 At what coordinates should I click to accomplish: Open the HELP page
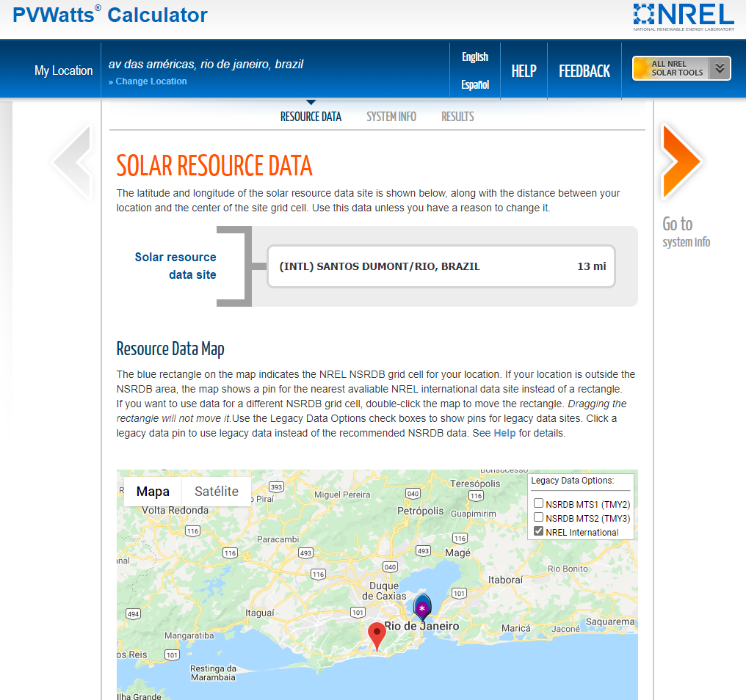click(x=524, y=71)
